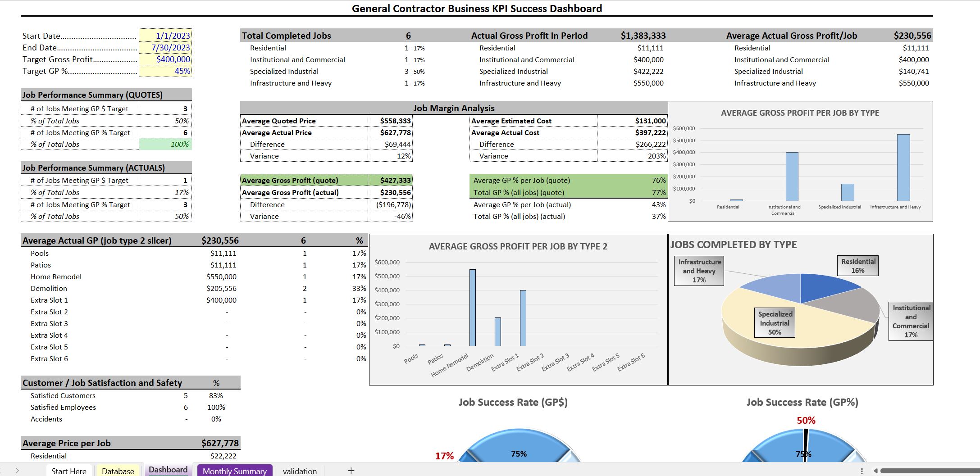Click green Average GP % per Job (quote) row
Screen dimensions: 980x476
click(568, 180)
